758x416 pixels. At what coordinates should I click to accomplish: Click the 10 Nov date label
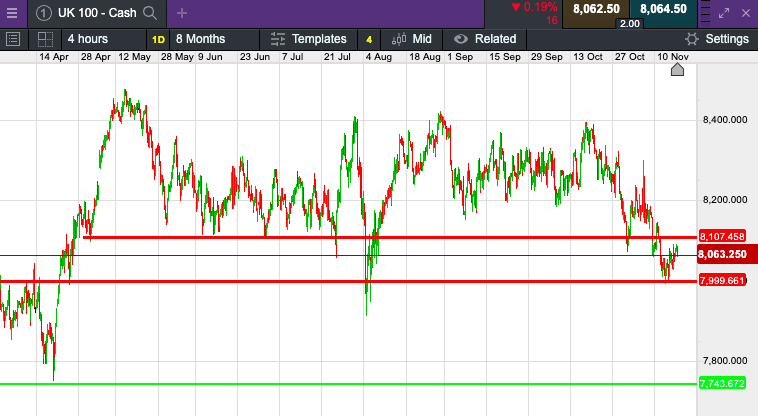672,57
